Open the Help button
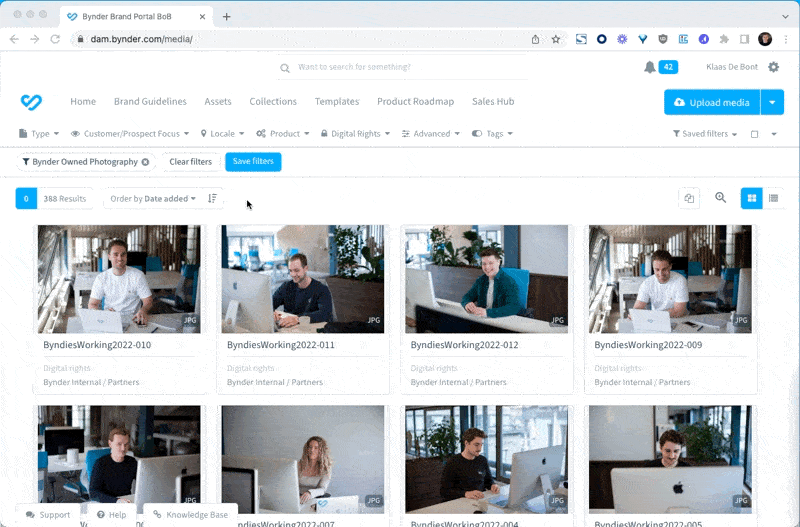The height and width of the screenshot is (527, 800). point(111,515)
